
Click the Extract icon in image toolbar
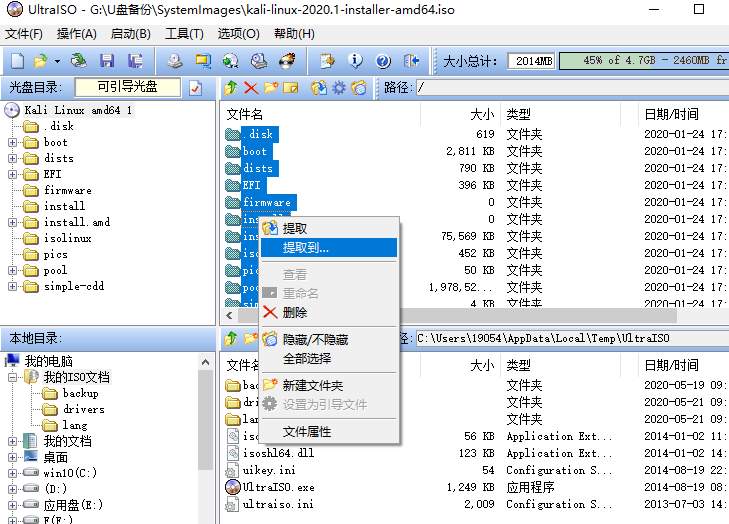[x=319, y=87]
